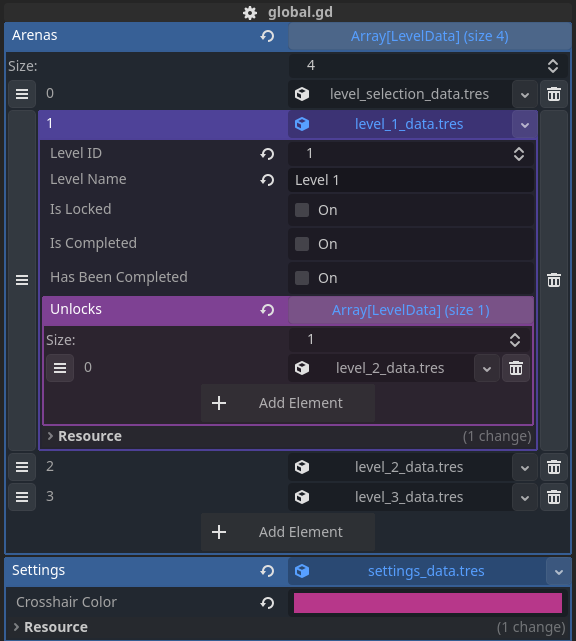Collapse the Unlocks Array[LevelData] (size 1) button
The height and width of the screenshot is (641, 576).
click(x=411, y=310)
